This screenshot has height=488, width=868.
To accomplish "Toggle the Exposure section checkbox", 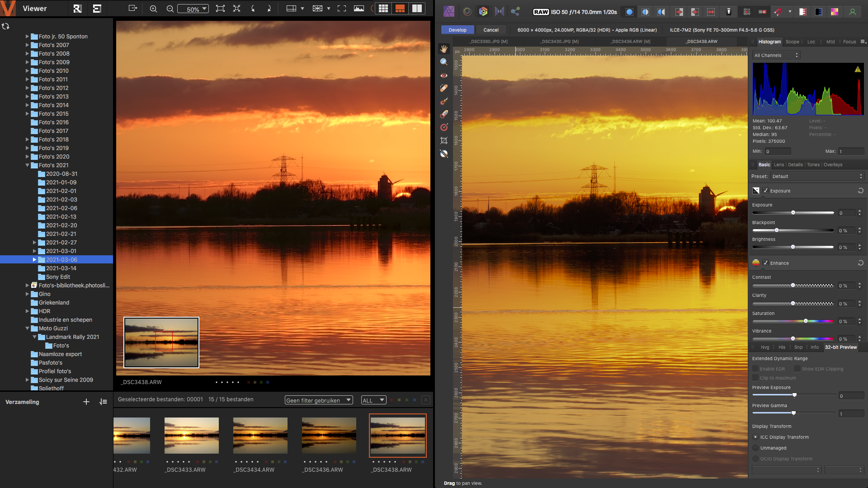I will click(766, 191).
